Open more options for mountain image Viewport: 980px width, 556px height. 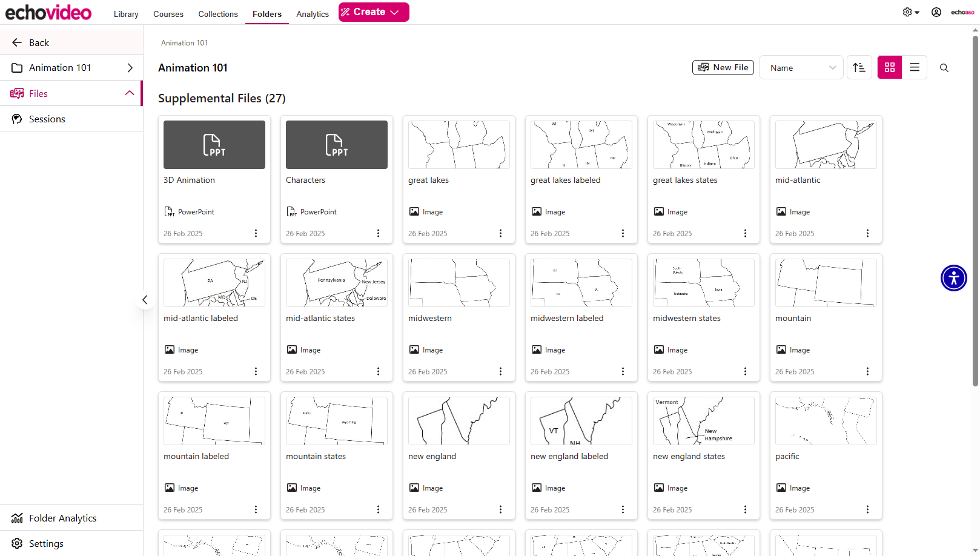click(x=867, y=371)
